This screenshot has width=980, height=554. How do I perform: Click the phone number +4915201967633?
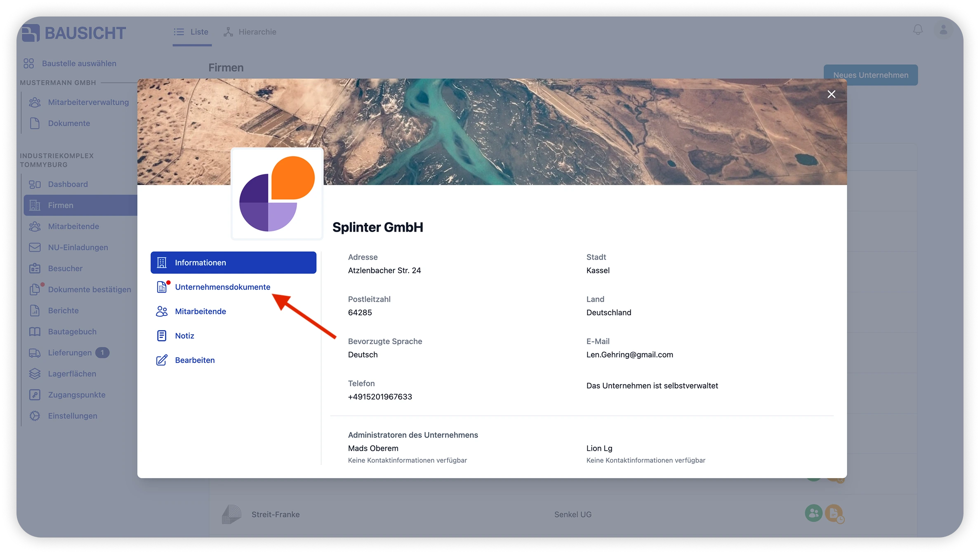coord(380,397)
